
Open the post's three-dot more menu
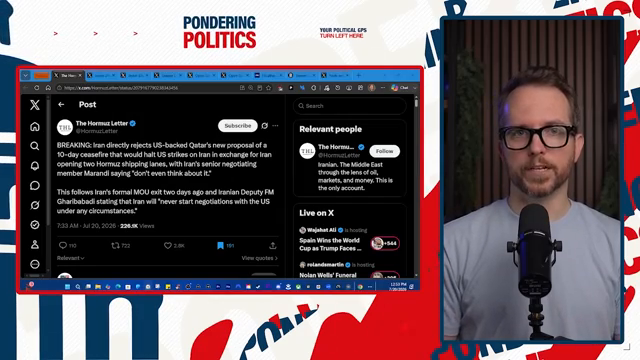point(276,126)
